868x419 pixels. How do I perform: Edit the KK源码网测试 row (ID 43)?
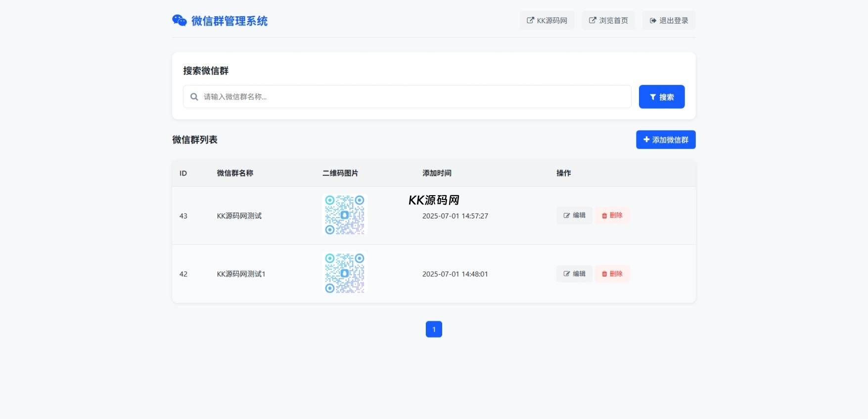pos(574,215)
